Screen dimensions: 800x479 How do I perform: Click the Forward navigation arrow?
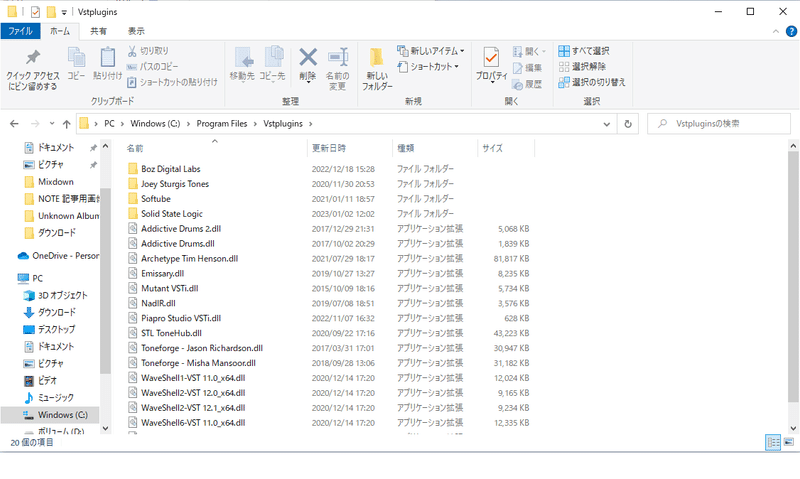click(x=35, y=123)
